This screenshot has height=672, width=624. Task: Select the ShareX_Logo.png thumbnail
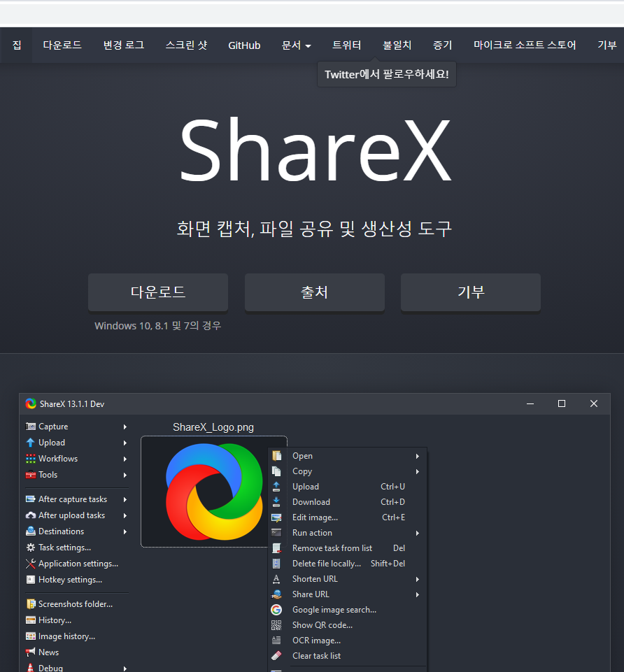click(213, 492)
